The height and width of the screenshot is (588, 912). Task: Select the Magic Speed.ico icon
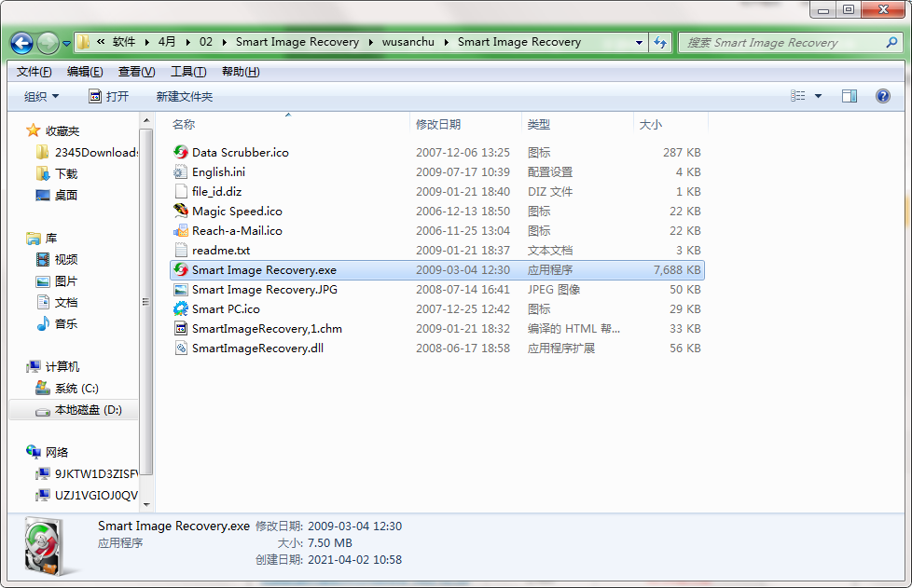pyautogui.click(x=181, y=211)
